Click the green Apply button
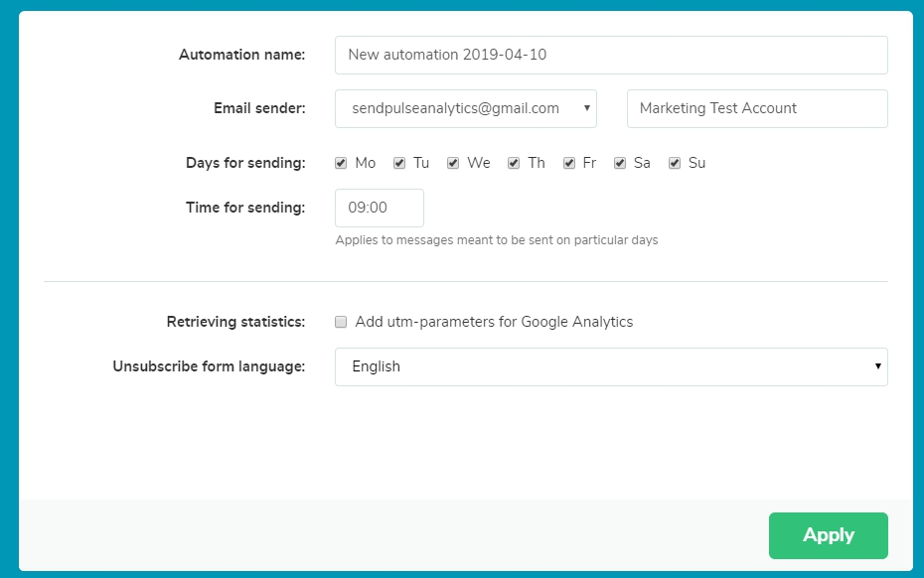 [x=828, y=535]
